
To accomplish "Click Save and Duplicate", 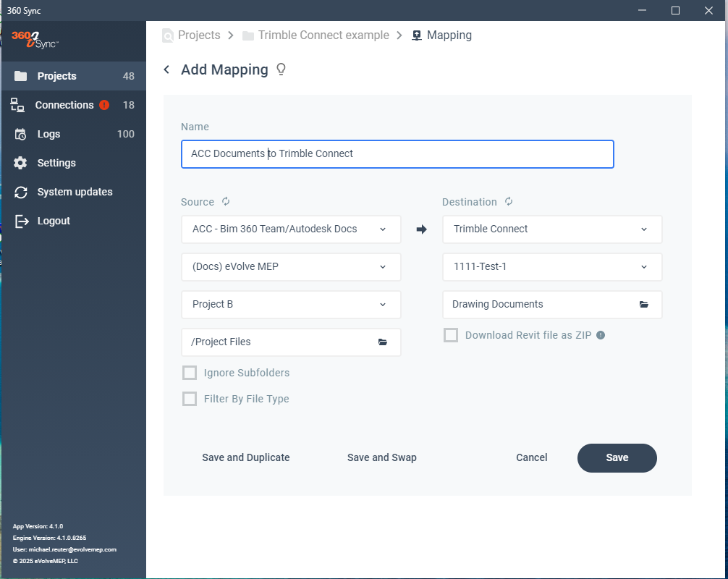I will tap(245, 458).
